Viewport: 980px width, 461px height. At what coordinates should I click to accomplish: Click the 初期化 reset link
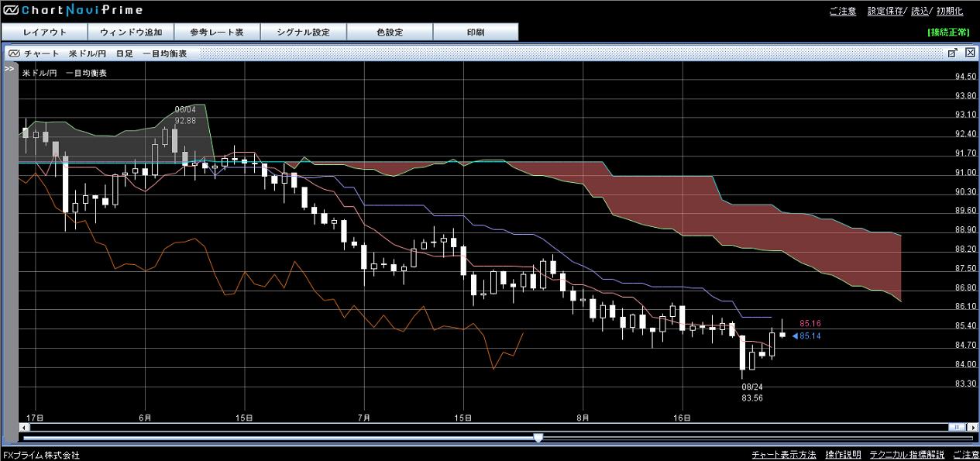coord(949,11)
